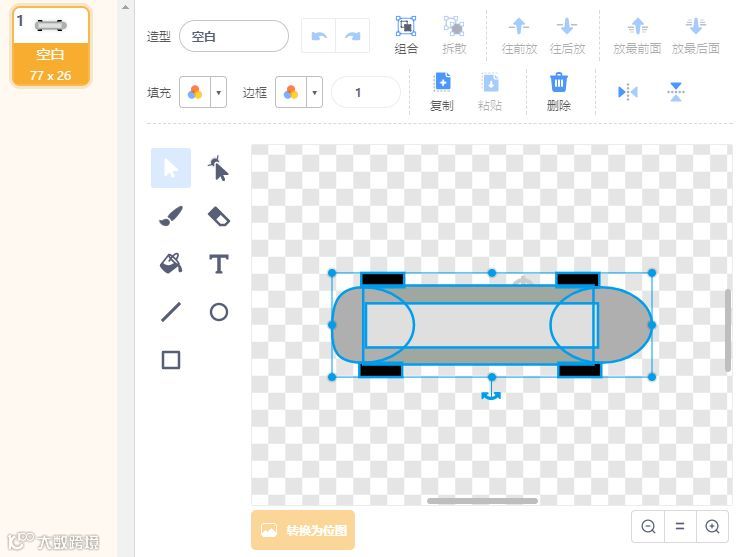754x557 pixels.
Task: Click the Redo arrow button
Action: pos(352,36)
